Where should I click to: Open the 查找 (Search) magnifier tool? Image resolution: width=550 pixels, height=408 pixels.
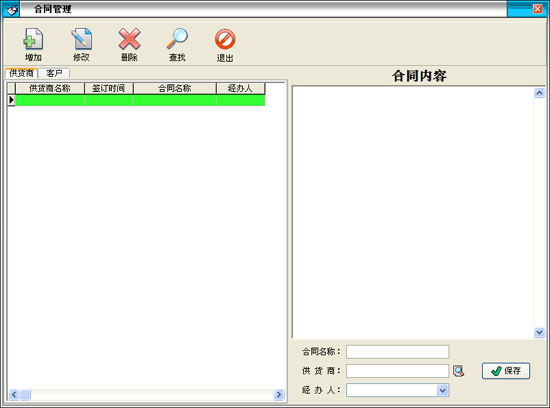[x=177, y=39]
